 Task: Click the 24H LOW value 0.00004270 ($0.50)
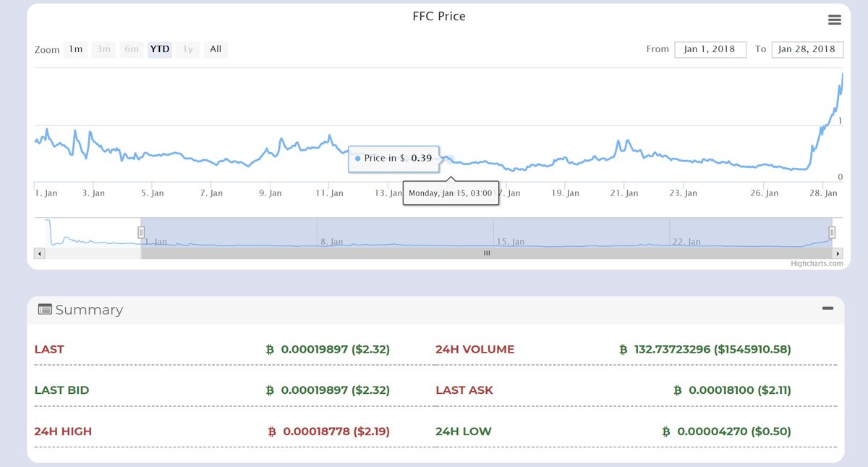(x=734, y=432)
